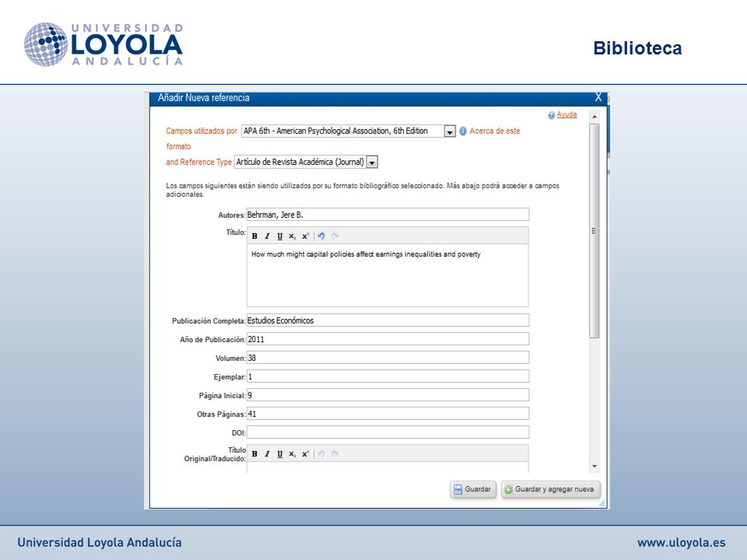This screenshot has height=560, width=747.
Task: Click the Biblioteca heading text
Action: pos(637,48)
